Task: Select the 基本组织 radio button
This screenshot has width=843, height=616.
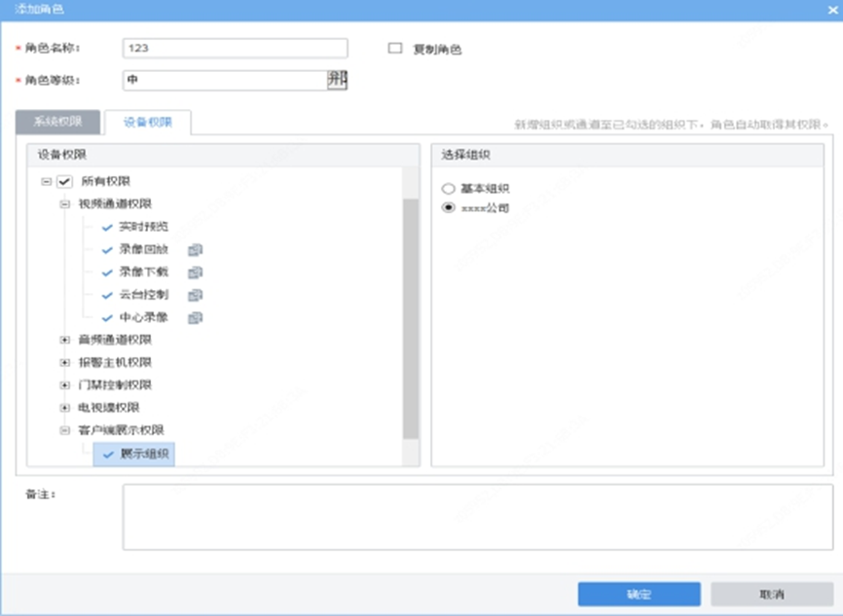Action: coord(449,191)
